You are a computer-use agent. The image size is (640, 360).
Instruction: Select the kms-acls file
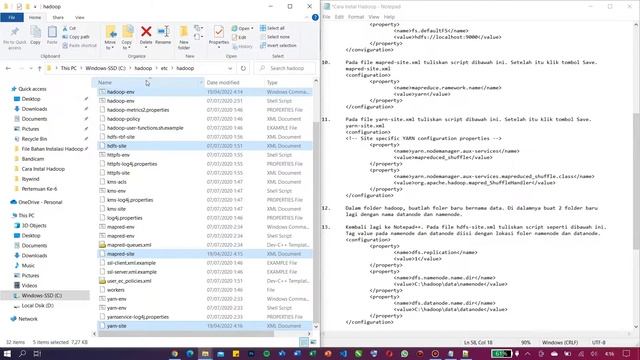point(205,182)
